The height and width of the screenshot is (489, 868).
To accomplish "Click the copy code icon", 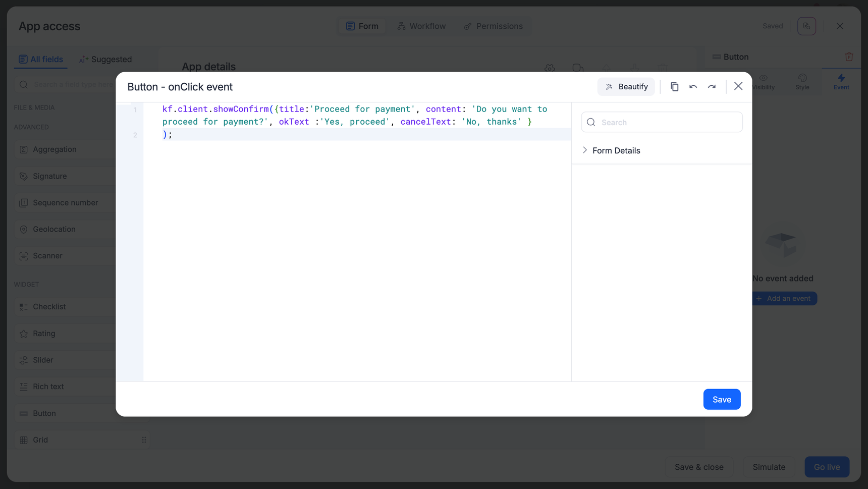I will (x=674, y=87).
